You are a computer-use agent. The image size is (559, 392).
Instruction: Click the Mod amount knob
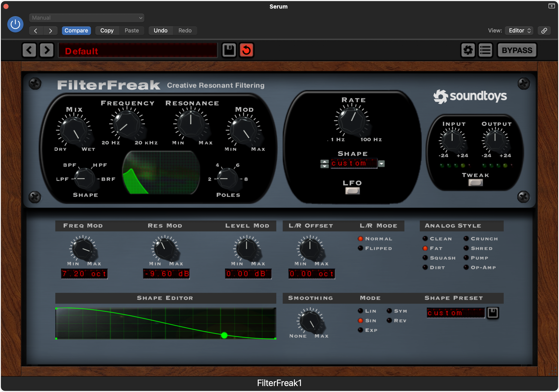point(244,131)
